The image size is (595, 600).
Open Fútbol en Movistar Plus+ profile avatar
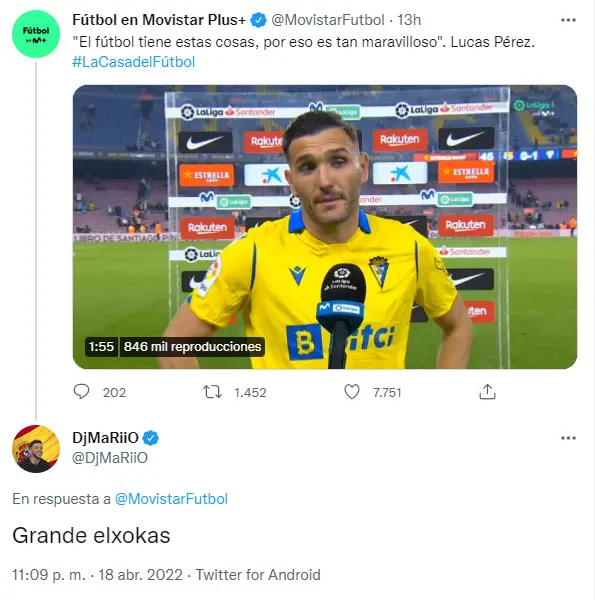(x=36, y=34)
